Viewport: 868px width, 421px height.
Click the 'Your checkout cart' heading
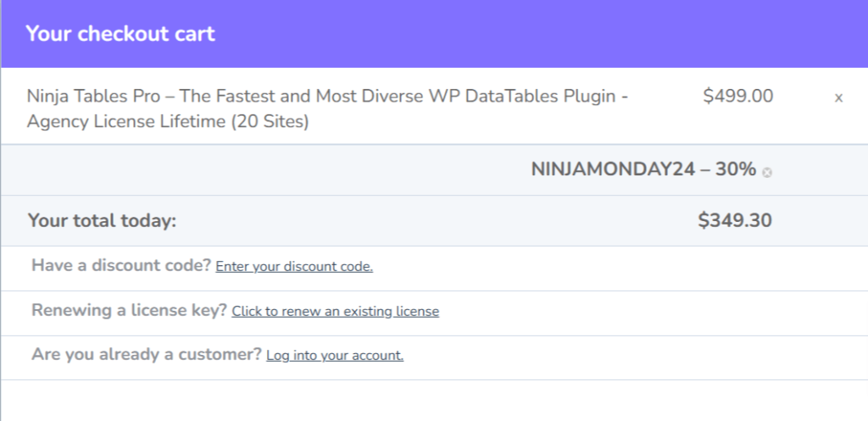pyautogui.click(x=120, y=34)
